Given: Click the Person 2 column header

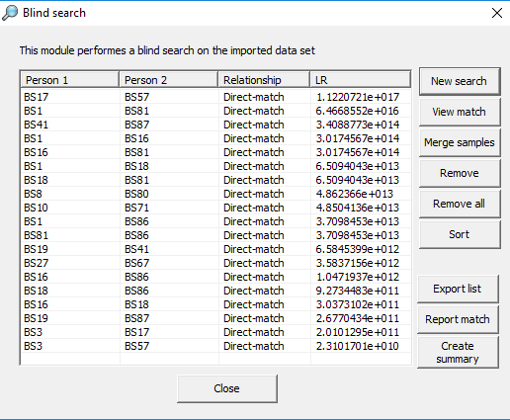Looking at the screenshot, I should point(169,80).
